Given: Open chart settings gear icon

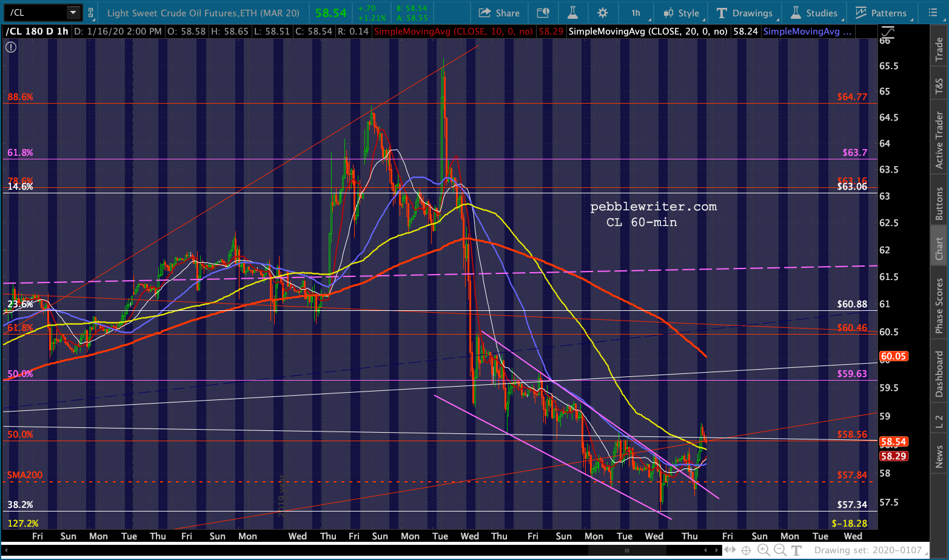Looking at the screenshot, I should tap(602, 13).
